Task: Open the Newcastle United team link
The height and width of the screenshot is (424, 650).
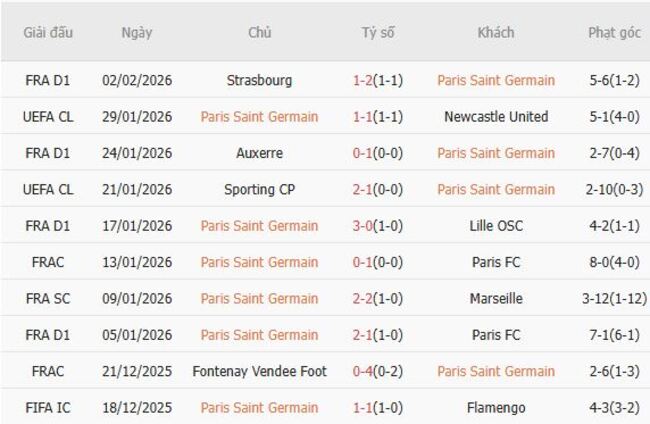Action: point(495,116)
